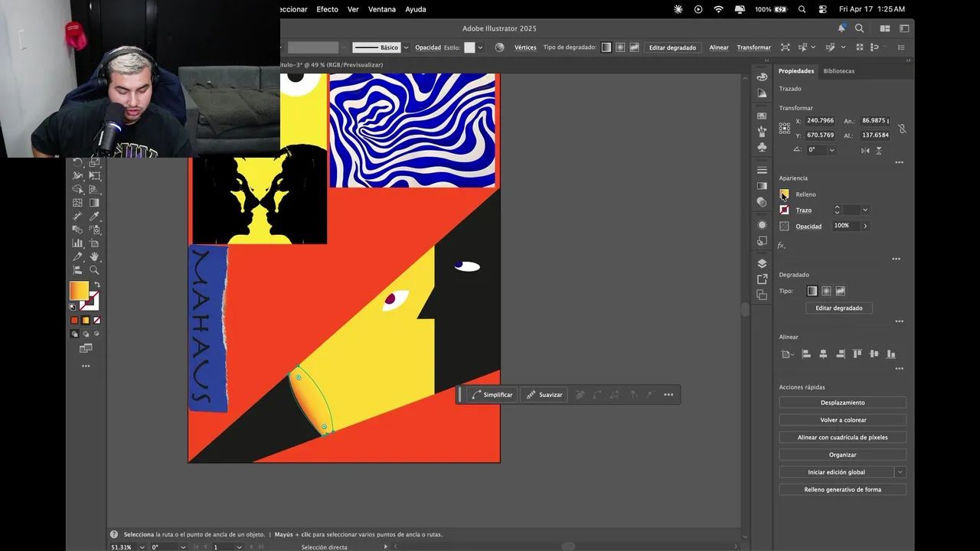The image size is (980, 551).
Task: Open the Trazo stroke weight dropdown
Action: [x=865, y=210]
